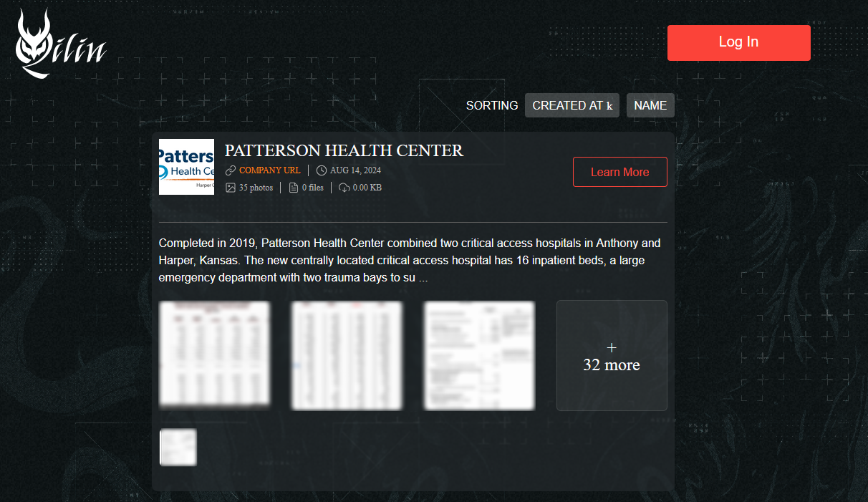Open the third blurred document preview
Screen dimensions: 868x502
[x=479, y=356]
